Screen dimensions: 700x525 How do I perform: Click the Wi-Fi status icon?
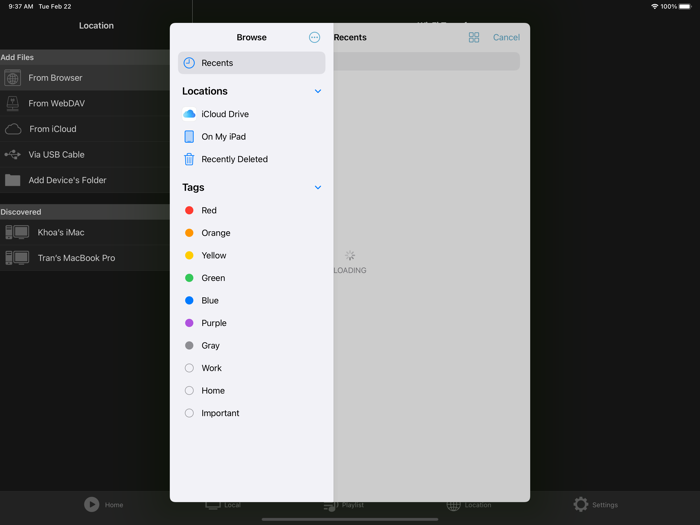click(654, 7)
